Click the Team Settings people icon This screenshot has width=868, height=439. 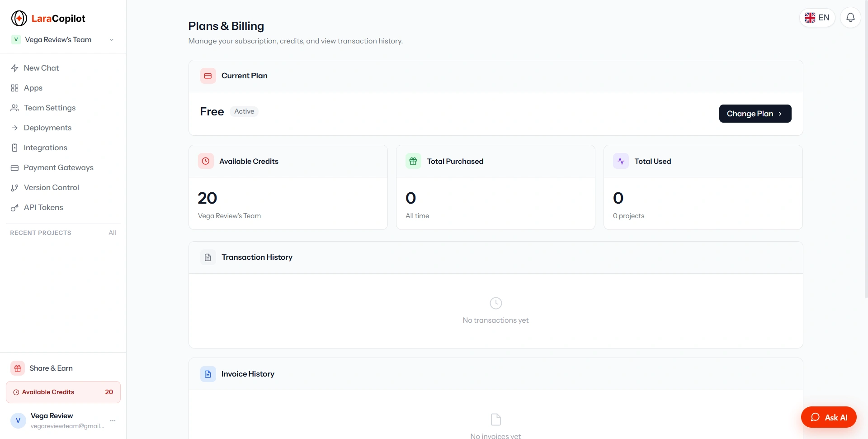click(14, 108)
